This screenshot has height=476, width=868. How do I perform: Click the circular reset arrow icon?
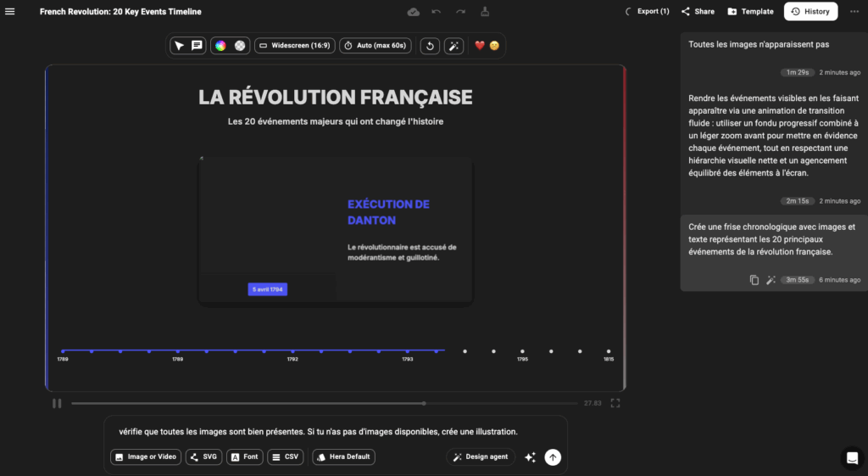click(430, 46)
